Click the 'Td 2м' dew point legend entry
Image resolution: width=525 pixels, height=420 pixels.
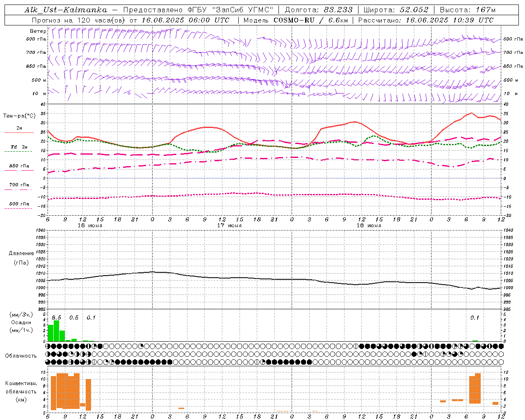tap(19, 147)
